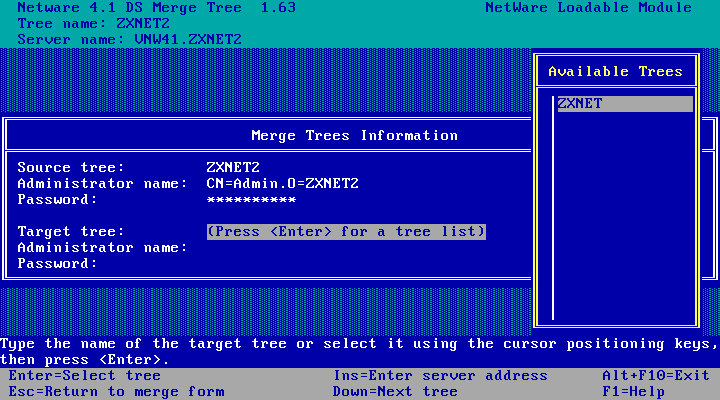Click the source Password label
The image size is (720, 400).
tap(57, 199)
